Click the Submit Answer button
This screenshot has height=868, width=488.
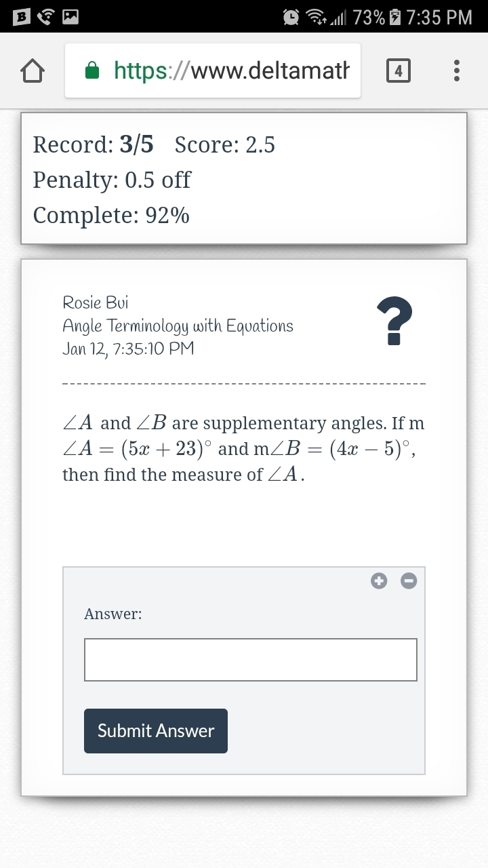coord(156,730)
